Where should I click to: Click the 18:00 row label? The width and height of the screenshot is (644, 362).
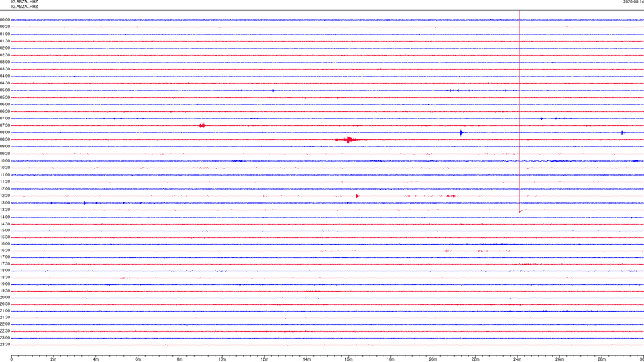(5, 271)
